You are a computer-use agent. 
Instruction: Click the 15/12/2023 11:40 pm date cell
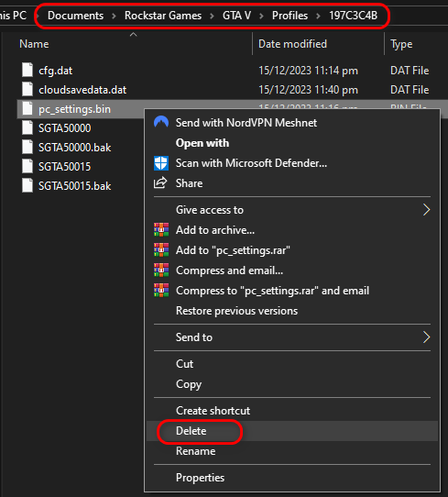[308, 90]
